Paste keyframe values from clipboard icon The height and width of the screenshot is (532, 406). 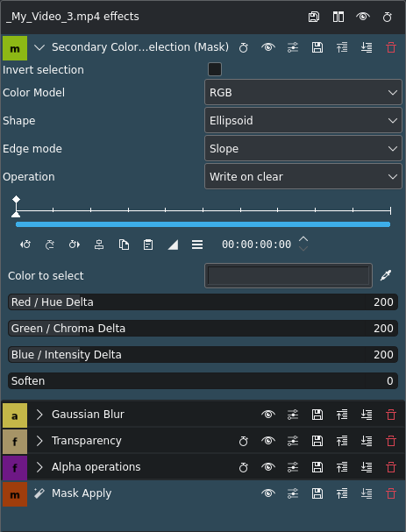[x=148, y=245]
